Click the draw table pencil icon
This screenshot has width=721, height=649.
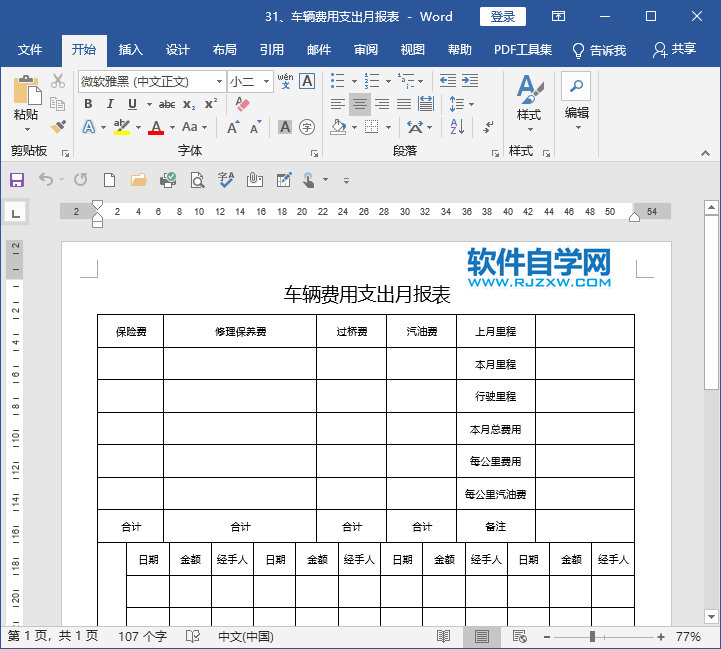coord(284,180)
